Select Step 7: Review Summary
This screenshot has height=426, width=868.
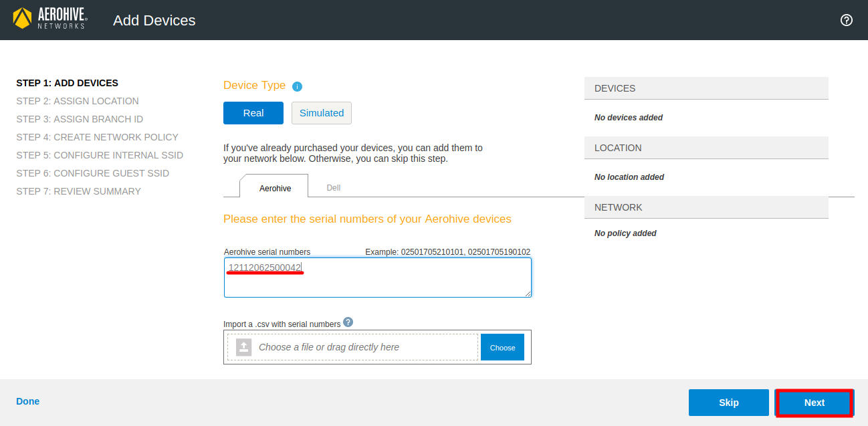(x=79, y=191)
